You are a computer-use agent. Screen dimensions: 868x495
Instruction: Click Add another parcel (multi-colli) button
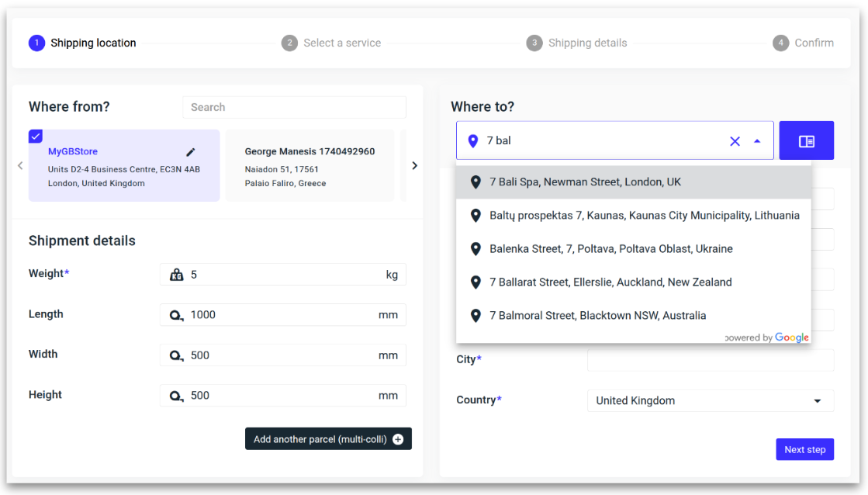pos(320,439)
